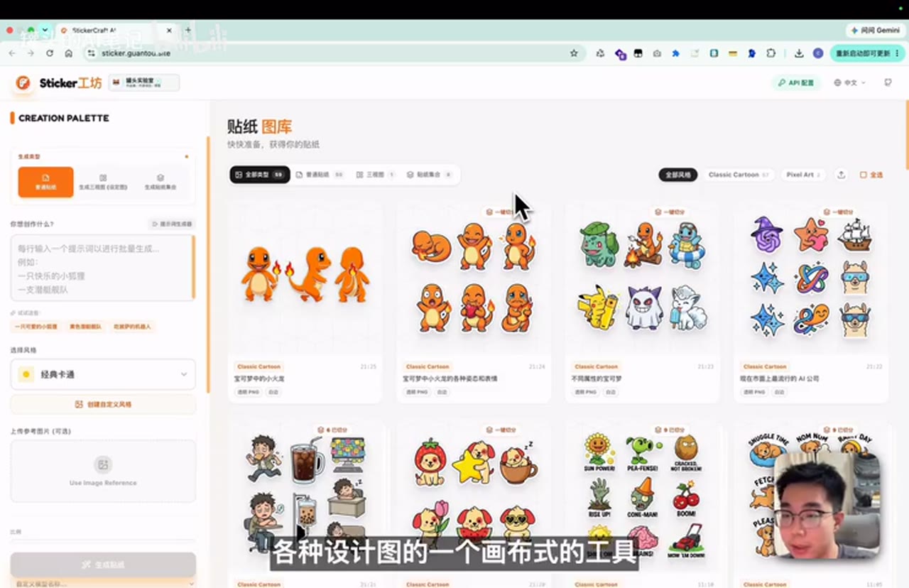The width and height of the screenshot is (909, 588).
Task: Select the 全部风格 style filter
Action: [677, 175]
